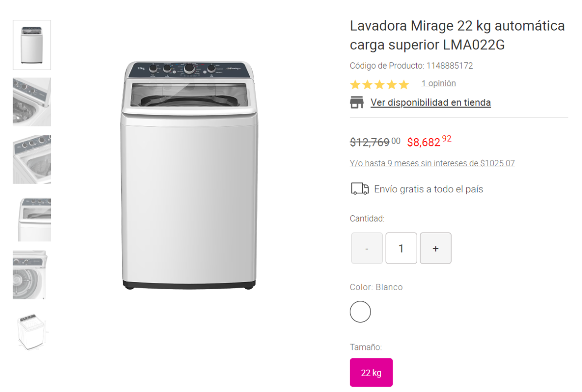Select the first front-view washer thumbnail
The height and width of the screenshot is (392, 582).
tap(32, 45)
